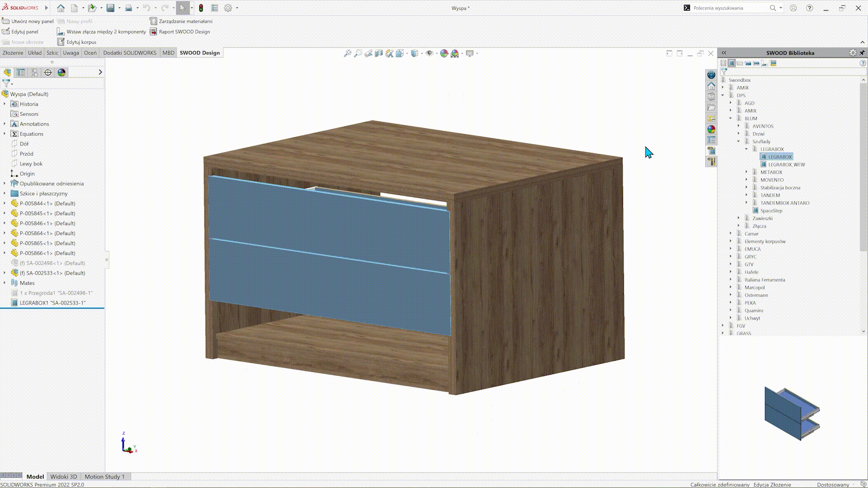868x488 pixels.
Task: Collapse the SWOOD Biblioteka panel arrows
Action: tap(724, 53)
